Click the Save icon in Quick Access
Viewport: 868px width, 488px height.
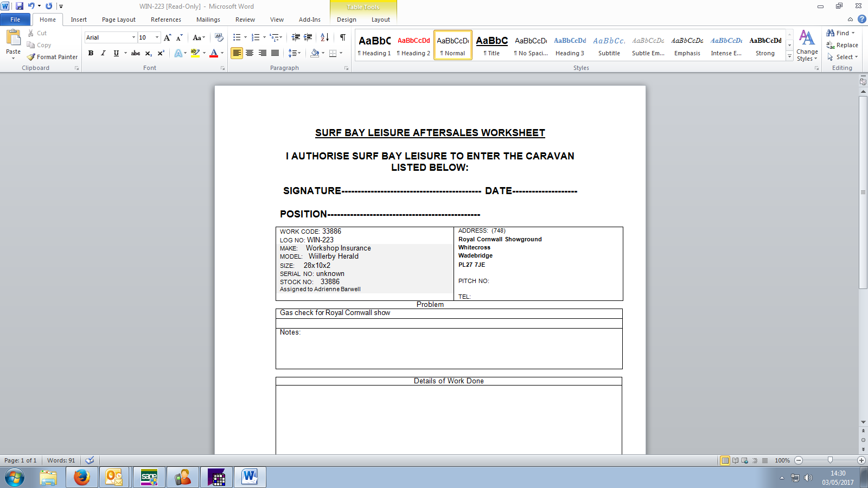pyautogui.click(x=20, y=6)
